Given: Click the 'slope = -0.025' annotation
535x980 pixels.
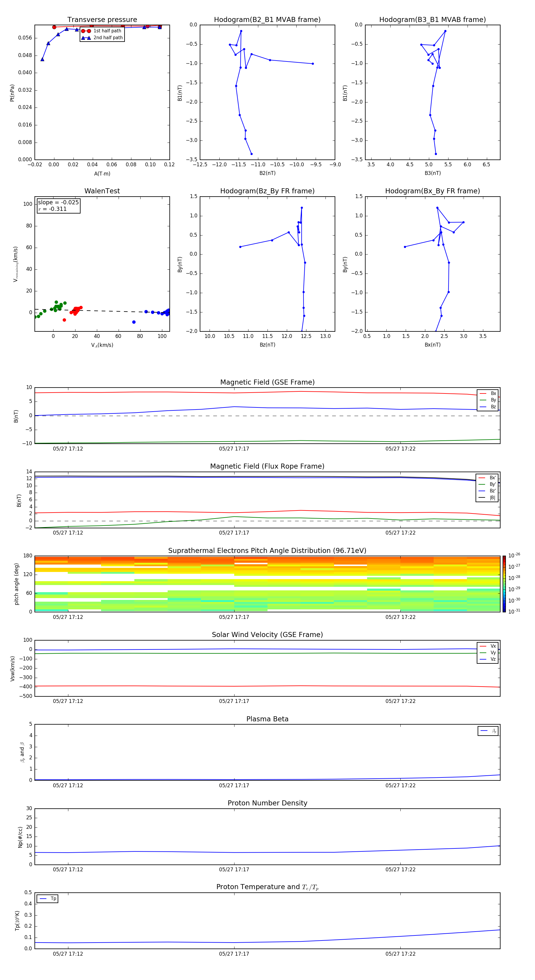Looking at the screenshot, I should pyautogui.click(x=58, y=203).
